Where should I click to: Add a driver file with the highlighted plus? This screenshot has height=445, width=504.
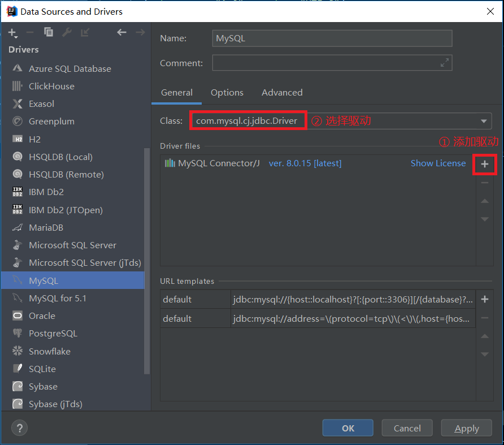tap(484, 163)
